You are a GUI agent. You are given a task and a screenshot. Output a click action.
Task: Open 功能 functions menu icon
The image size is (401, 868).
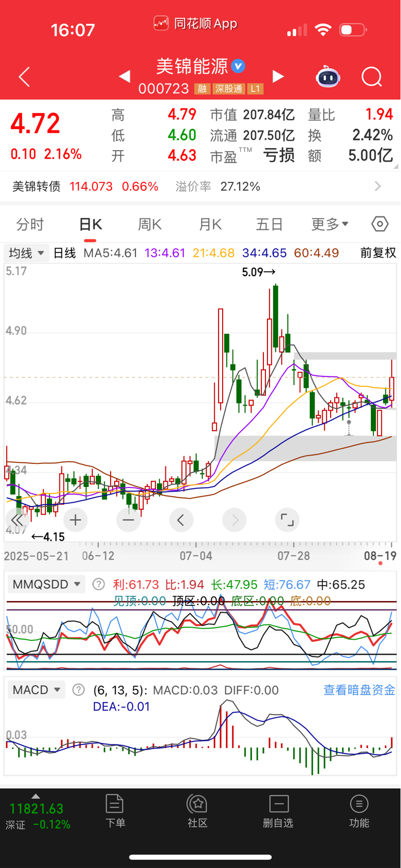359,811
